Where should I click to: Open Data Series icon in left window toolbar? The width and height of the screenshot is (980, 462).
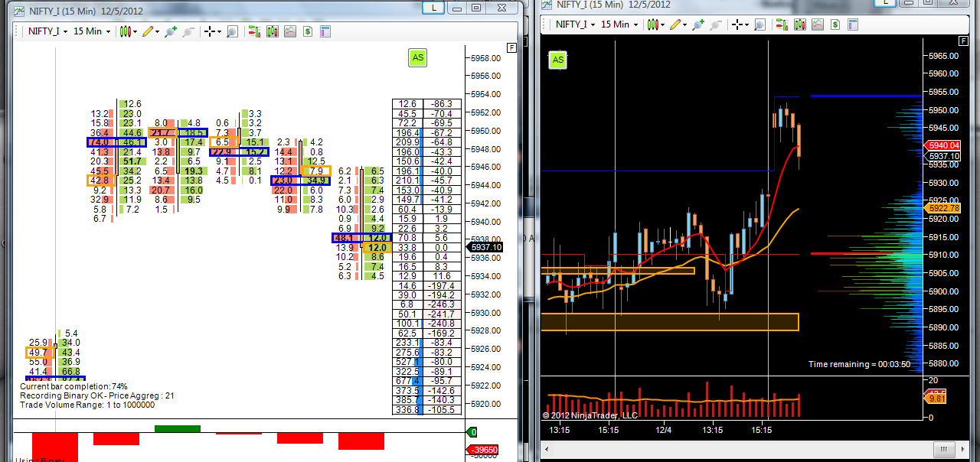coord(271,31)
